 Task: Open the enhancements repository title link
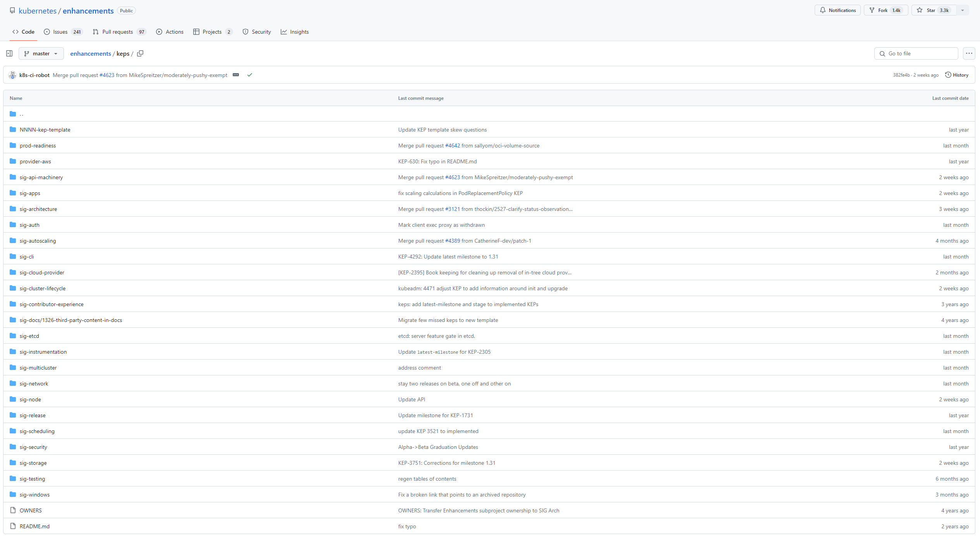tap(88, 11)
